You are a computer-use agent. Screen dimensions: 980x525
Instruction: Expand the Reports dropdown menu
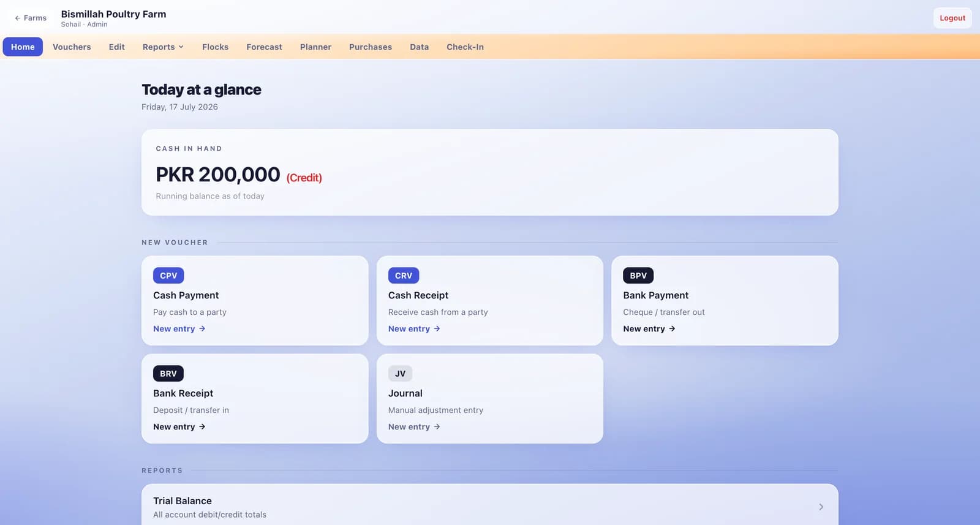(x=163, y=47)
